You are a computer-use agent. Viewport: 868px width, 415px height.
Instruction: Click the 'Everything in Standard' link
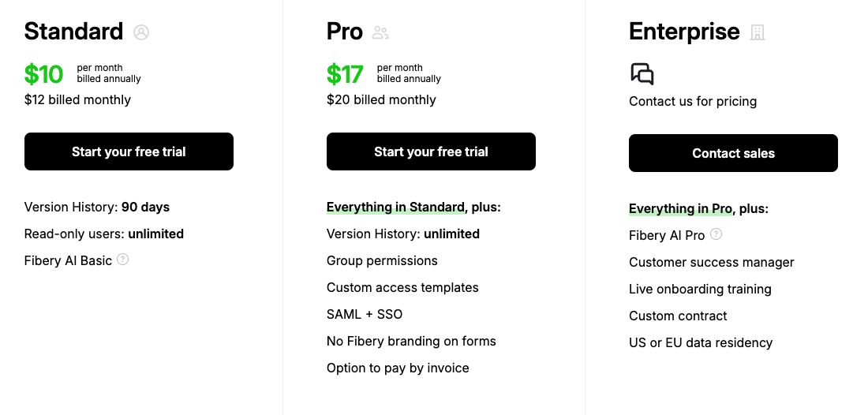tap(395, 207)
